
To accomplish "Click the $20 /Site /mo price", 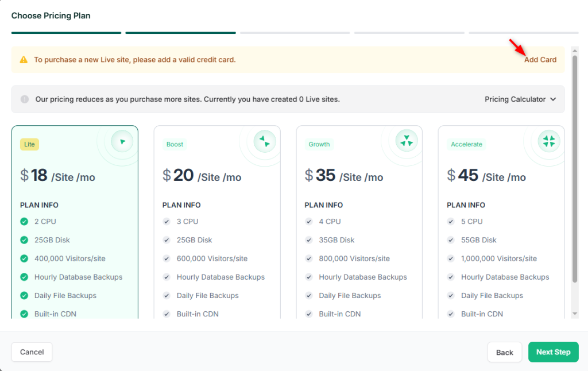I will tap(202, 176).
